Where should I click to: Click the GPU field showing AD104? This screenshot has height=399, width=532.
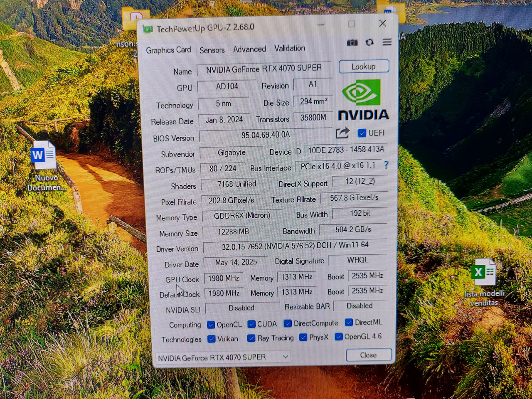tap(227, 86)
